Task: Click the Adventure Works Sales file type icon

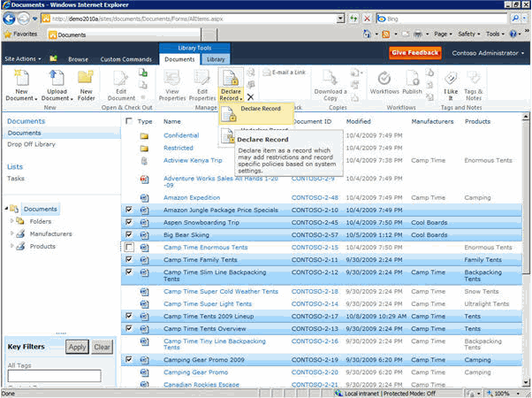Action: click(145, 179)
